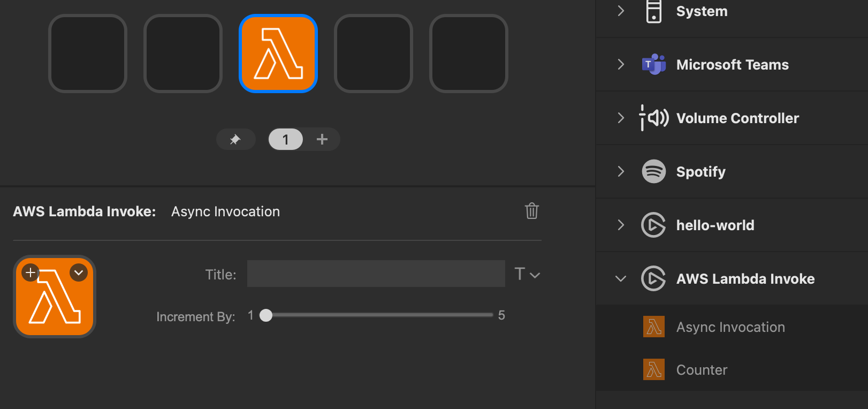The width and height of the screenshot is (868, 409).
Task: Click the Spotify logo icon
Action: (x=654, y=171)
